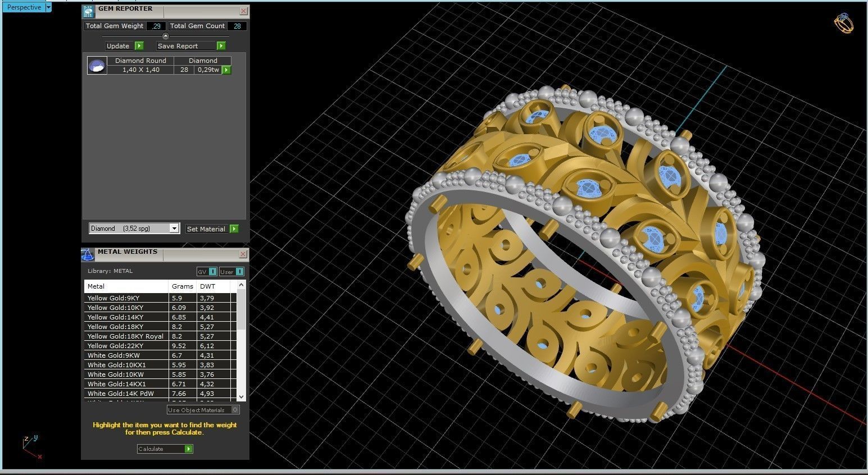Viewport: 868px width, 475px height.
Task: Select the White Gold:10KX1 row
Action: click(160, 365)
